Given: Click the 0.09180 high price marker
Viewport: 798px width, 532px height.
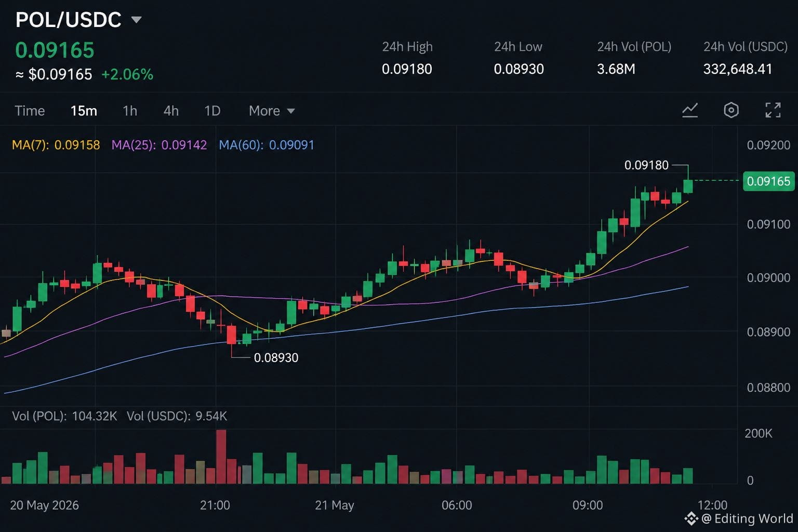Looking at the screenshot, I should coord(646,165).
